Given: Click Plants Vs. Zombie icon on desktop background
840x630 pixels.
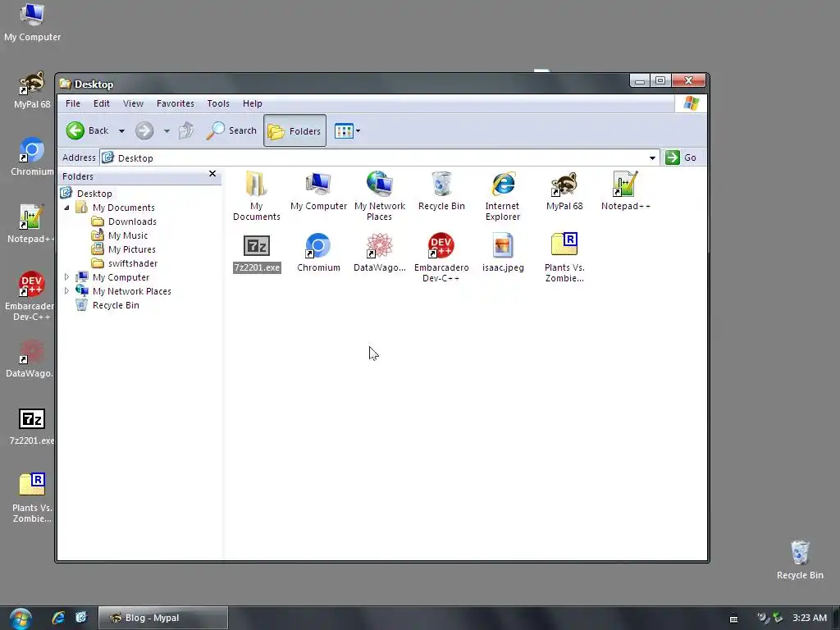Looking at the screenshot, I should [32, 498].
